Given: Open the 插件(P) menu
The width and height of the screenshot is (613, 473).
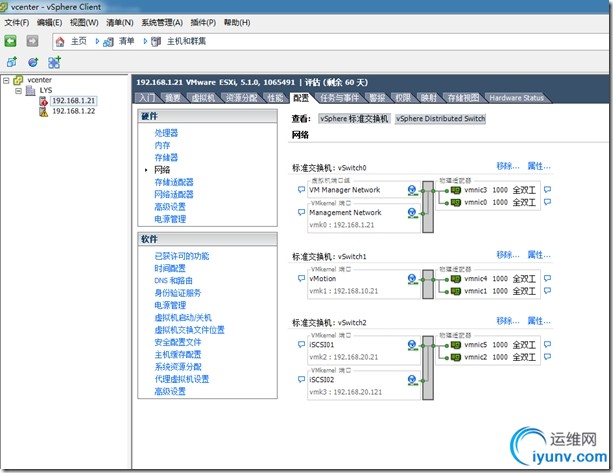Looking at the screenshot, I should point(203,23).
